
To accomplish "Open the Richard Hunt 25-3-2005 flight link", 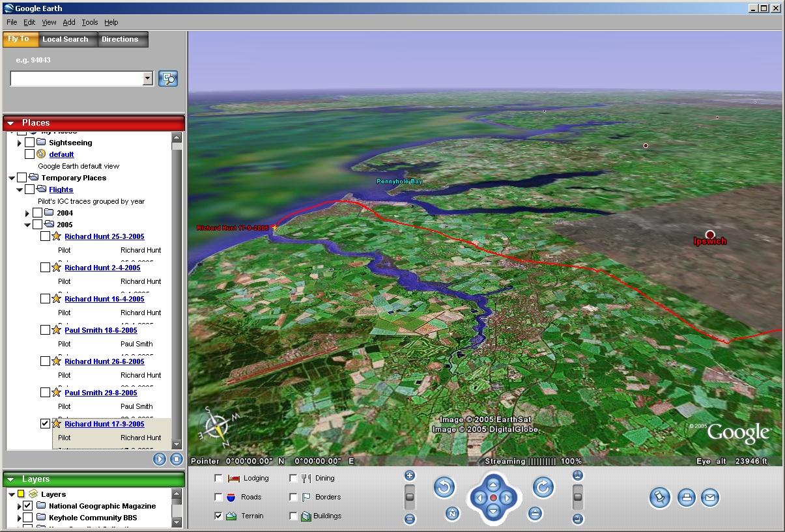I will tap(104, 237).
